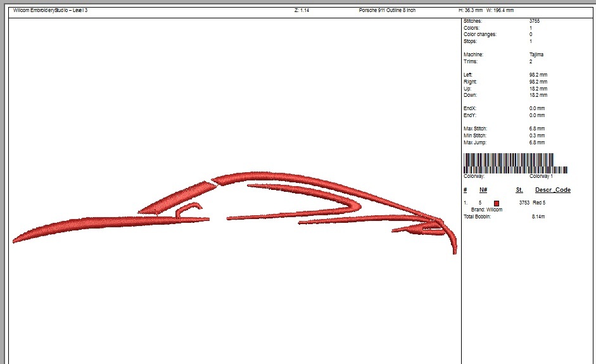Click the 8.14m bobbin length value

tap(538, 217)
